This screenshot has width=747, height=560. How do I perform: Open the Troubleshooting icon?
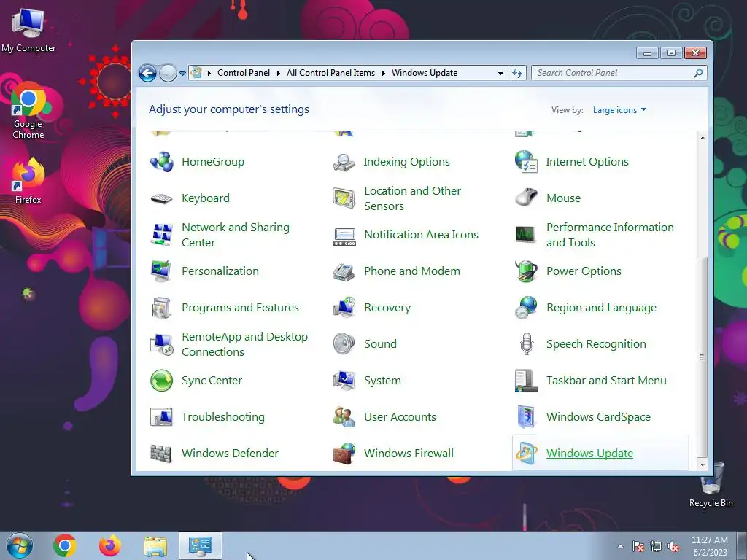[161, 417]
